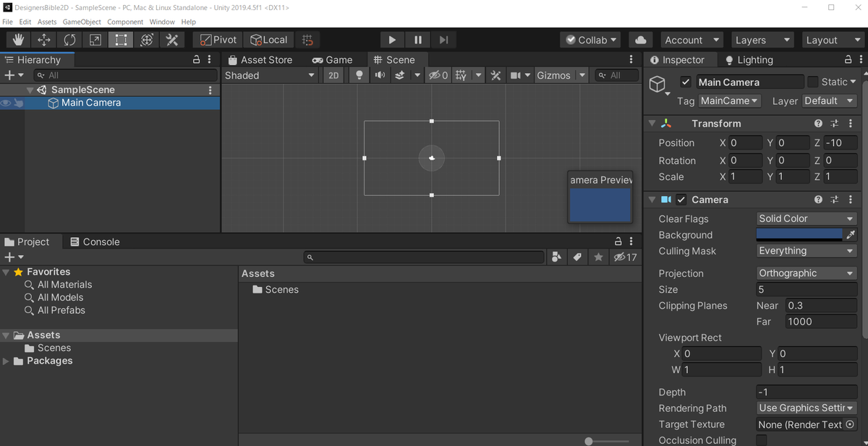Select the Rotate tool

69,40
